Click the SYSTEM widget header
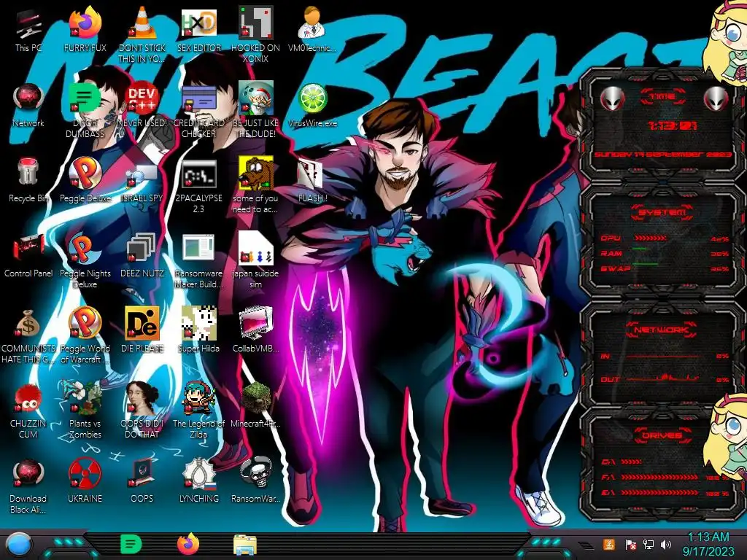This screenshot has height=560, width=747. coord(662,212)
